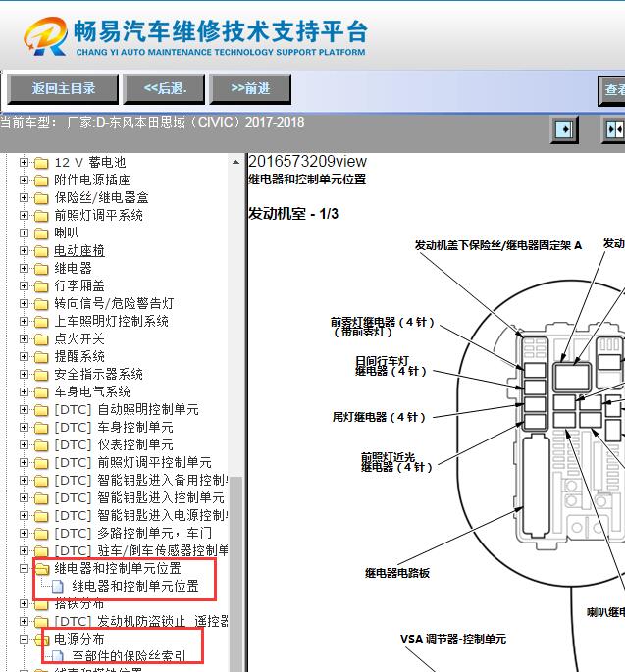Screen dimensions: 625x672
Task: Expand the 保险丝/继电器盒 node
Action: point(24,197)
